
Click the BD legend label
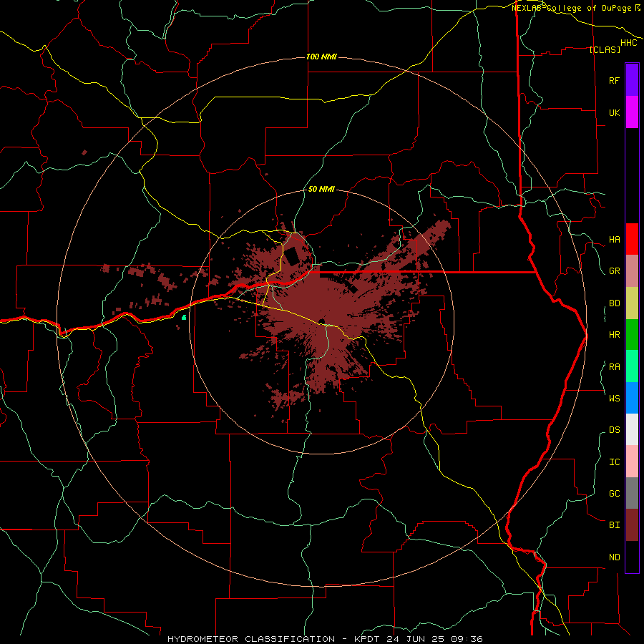(614, 303)
